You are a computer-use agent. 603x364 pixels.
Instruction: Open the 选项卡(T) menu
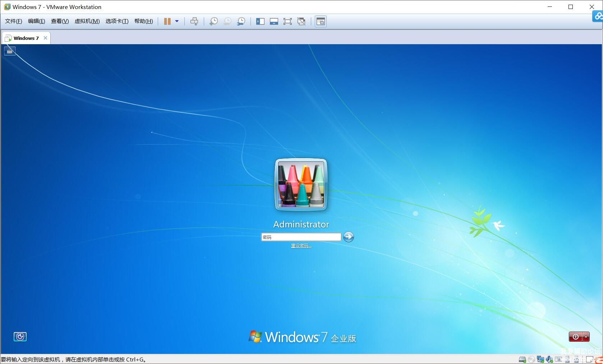click(x=117, y=21)
